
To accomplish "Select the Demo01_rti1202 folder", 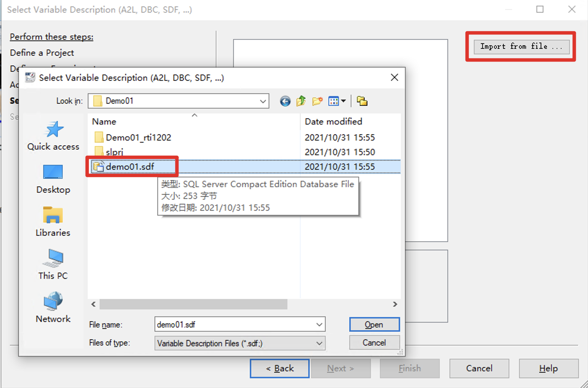I will [x=138, y=137].
